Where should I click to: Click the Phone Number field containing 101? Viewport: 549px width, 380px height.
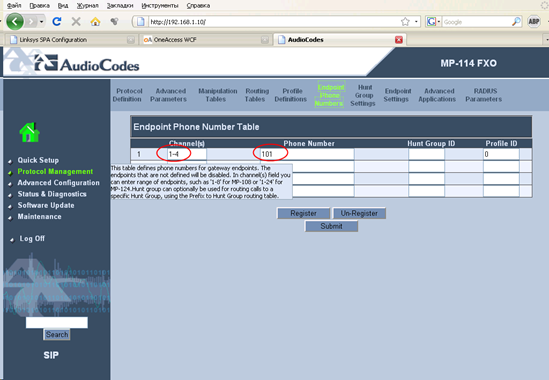pos(307,154)
